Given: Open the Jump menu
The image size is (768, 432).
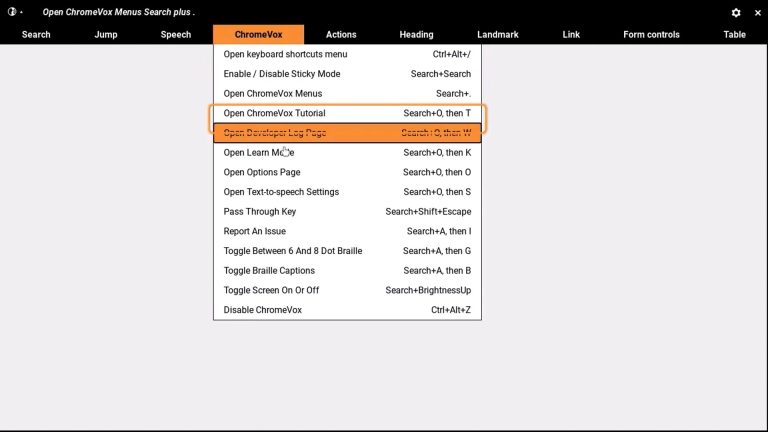Looking at the screenshot, I should (106, 35).
